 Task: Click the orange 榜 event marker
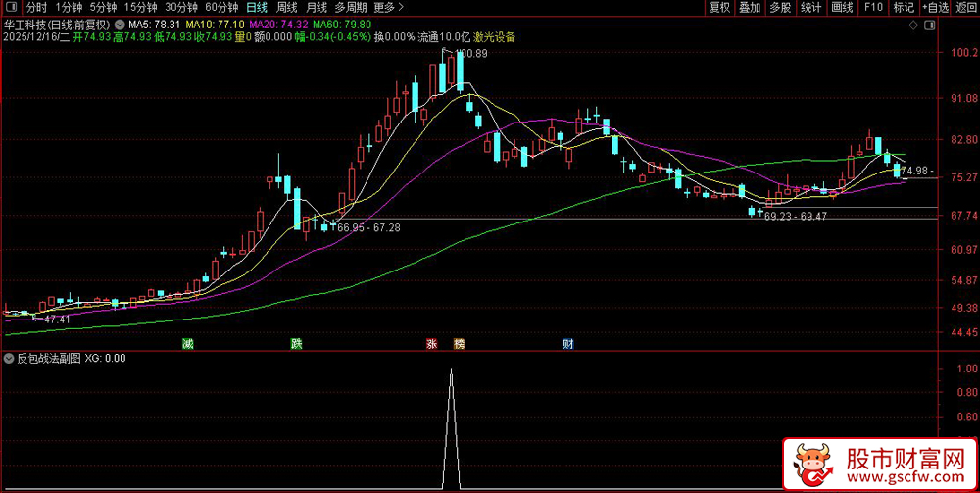459,344
